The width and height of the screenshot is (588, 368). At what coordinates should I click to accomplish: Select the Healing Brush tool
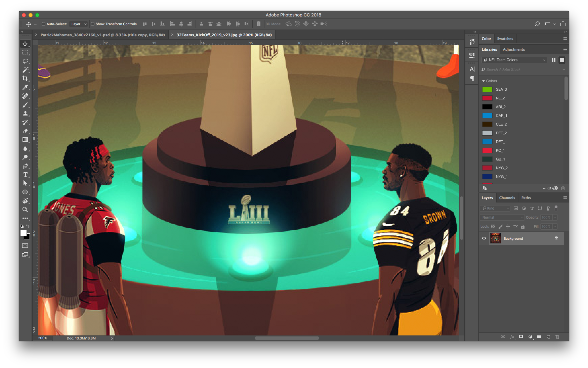pyautogui.click(x=25, y=96)
